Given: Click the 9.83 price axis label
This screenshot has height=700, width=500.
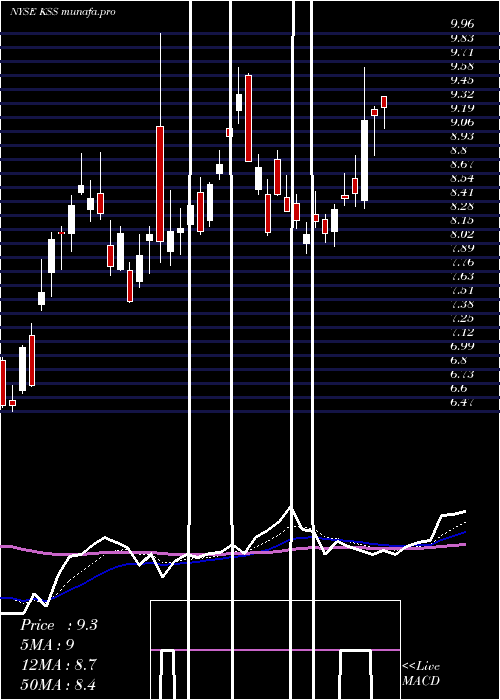Looking at the screenshot, I should pyautogui.click(x=462, y=38).
